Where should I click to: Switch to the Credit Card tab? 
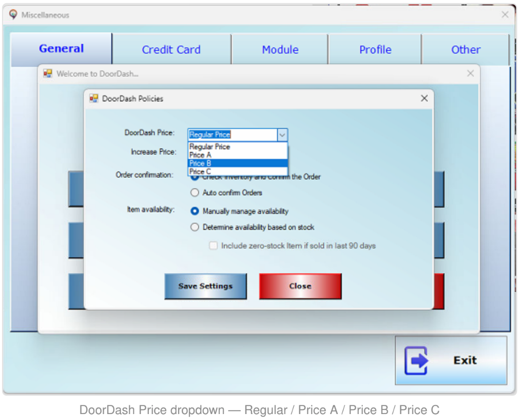(172, 50)
